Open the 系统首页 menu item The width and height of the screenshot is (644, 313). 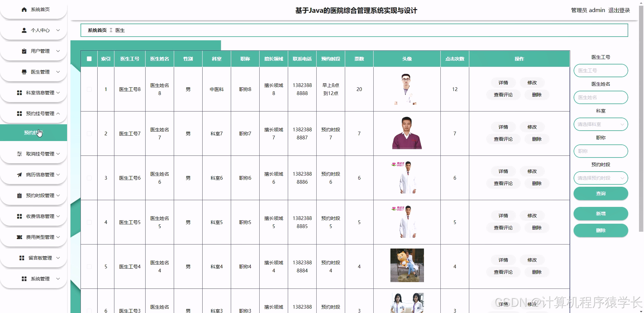point(34,9)
